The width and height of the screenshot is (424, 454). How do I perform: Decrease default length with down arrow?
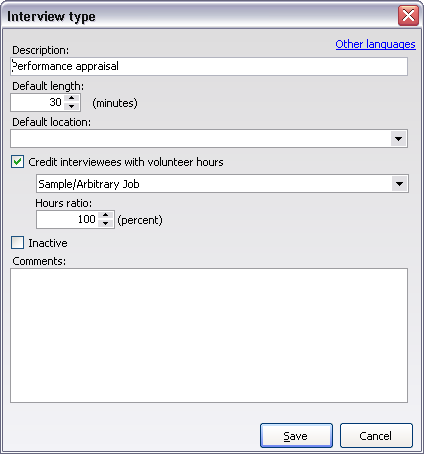(x=72, y=106)
